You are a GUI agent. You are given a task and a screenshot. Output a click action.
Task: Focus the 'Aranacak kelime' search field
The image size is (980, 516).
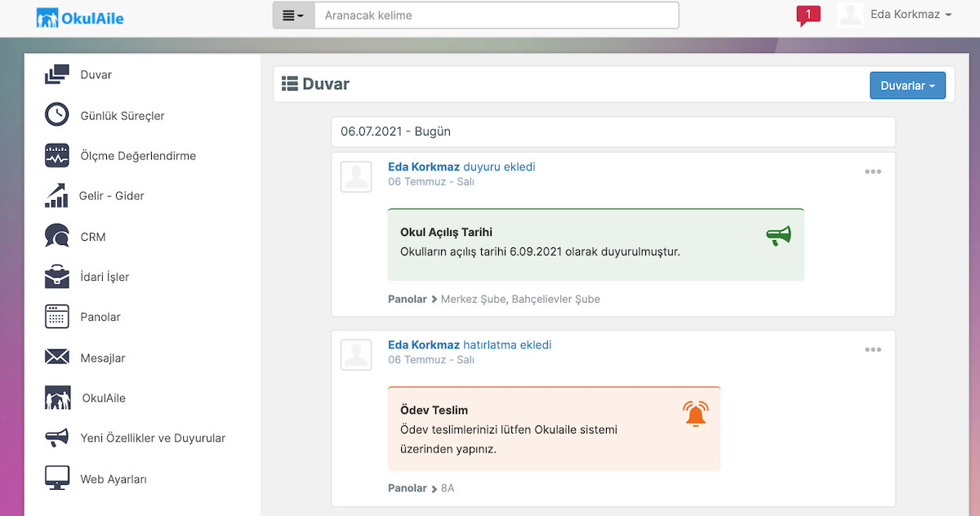coord(497,16)
